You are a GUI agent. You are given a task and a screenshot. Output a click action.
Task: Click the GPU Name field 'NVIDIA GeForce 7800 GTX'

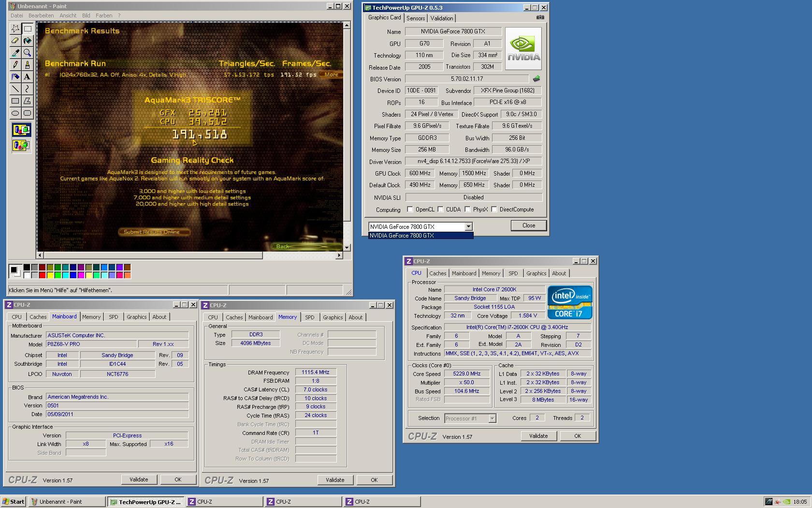click(453, 31)
